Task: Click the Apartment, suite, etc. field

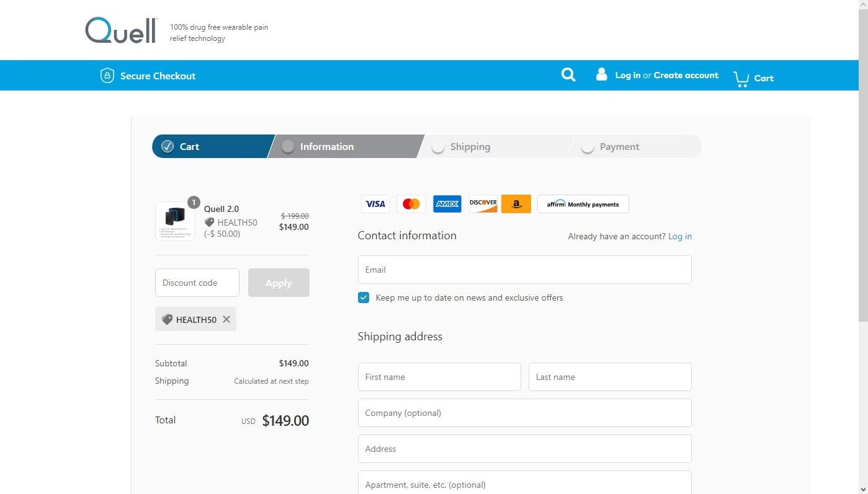Action: click(x=525, y=483)
